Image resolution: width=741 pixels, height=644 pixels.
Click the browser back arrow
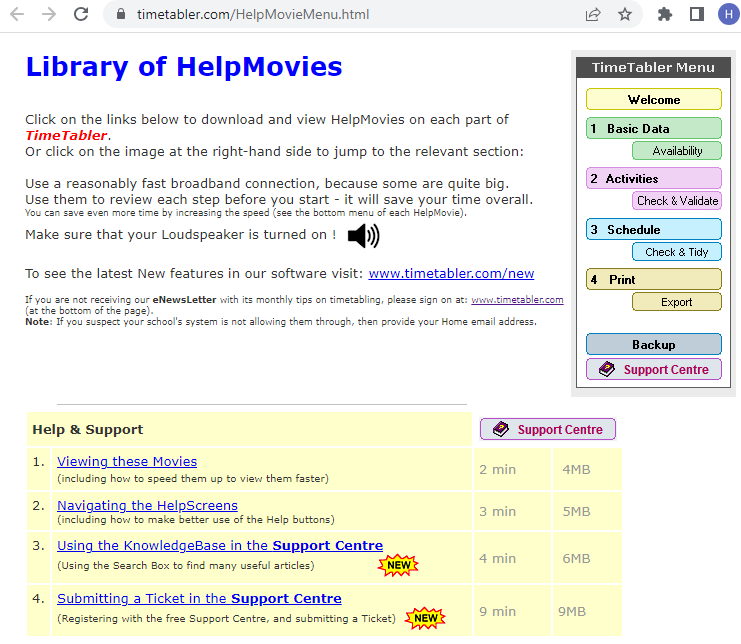click(17, 14)
